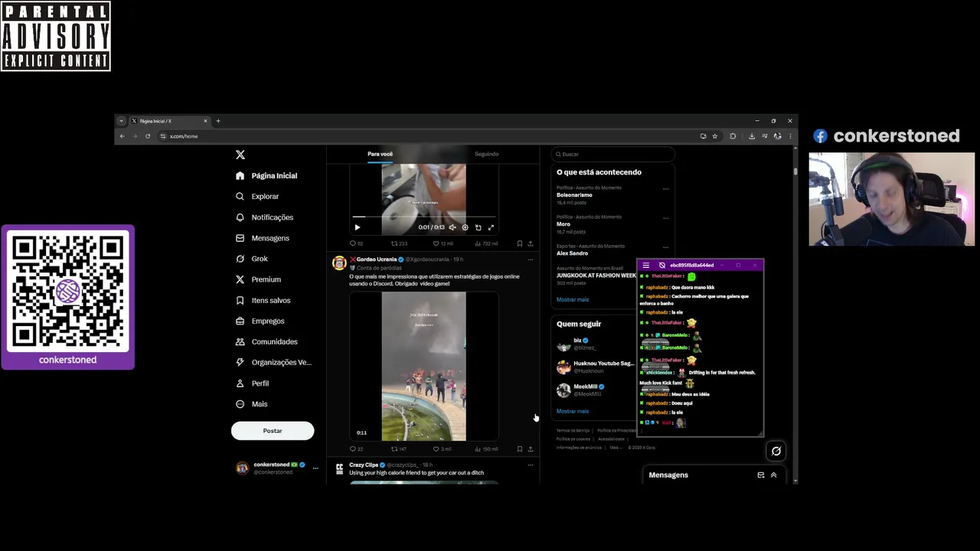
Task: Expand the Mais menu in sidebar
Action: coord(252,404)
